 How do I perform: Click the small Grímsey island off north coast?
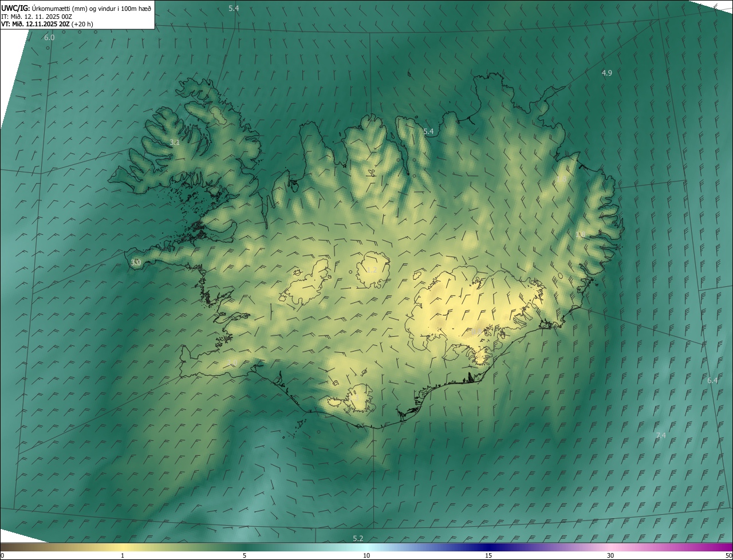click(x=409, y=73)
